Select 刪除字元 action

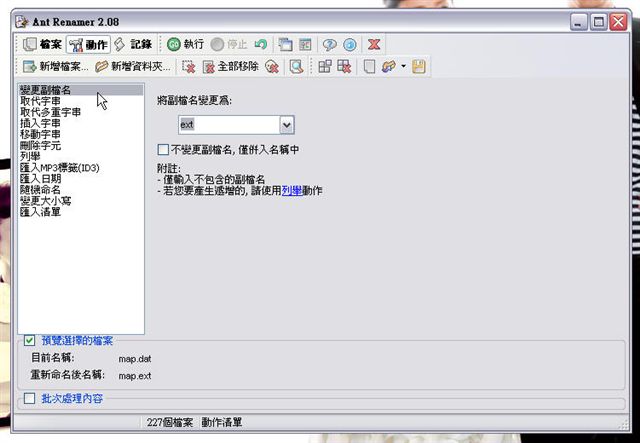click(x=81, y=145)
